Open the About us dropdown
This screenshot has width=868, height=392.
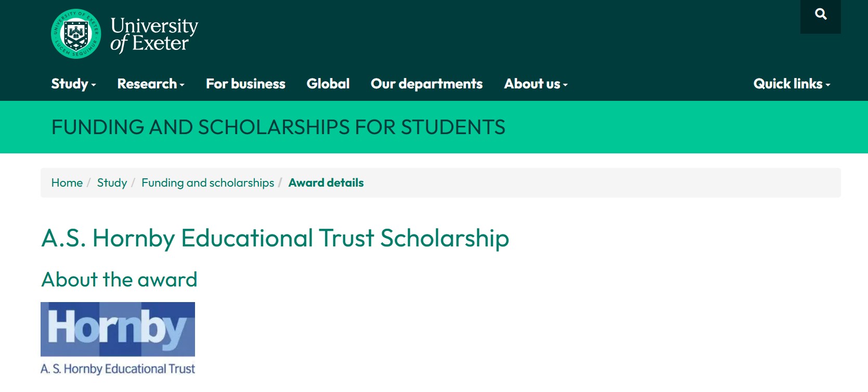[532, 84]
